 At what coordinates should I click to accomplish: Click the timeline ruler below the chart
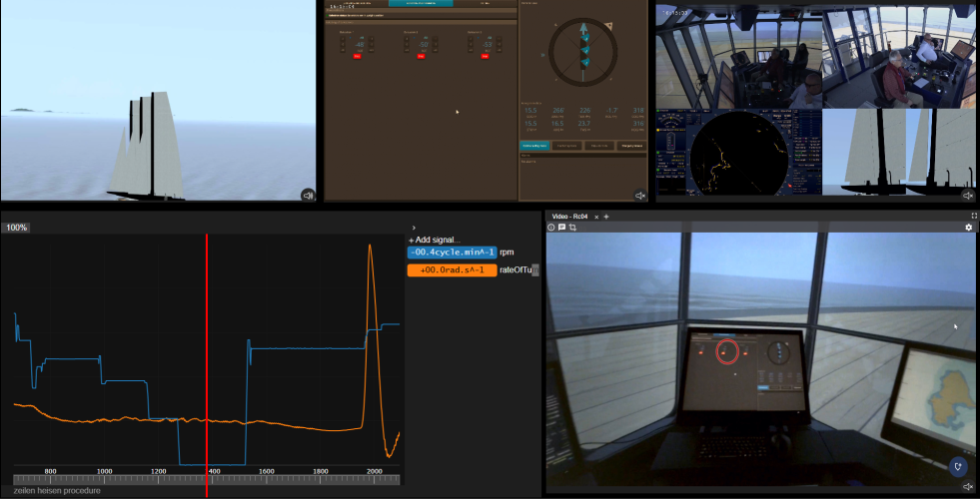[x=206, y=480]
